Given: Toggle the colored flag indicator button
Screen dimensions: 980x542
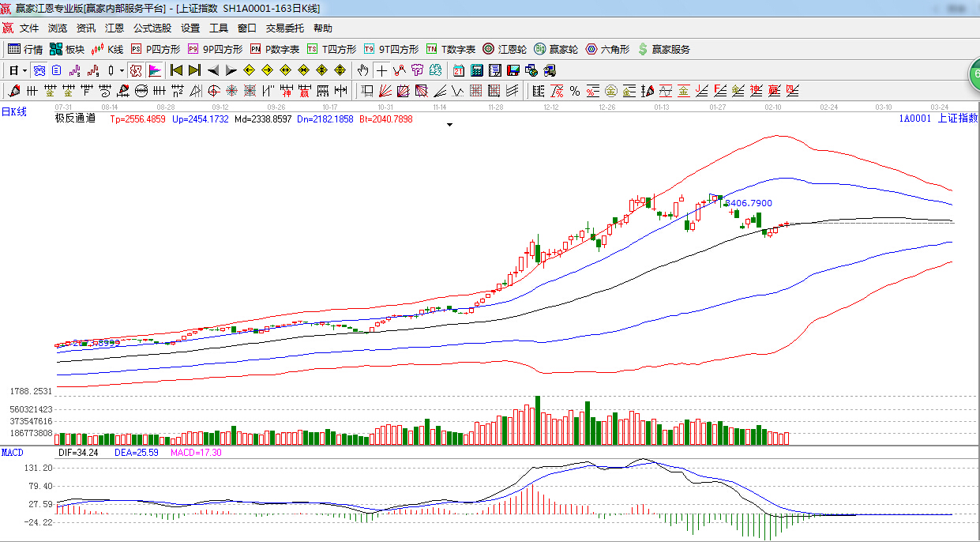Looking at the screenshot, I should pos(154,70).
